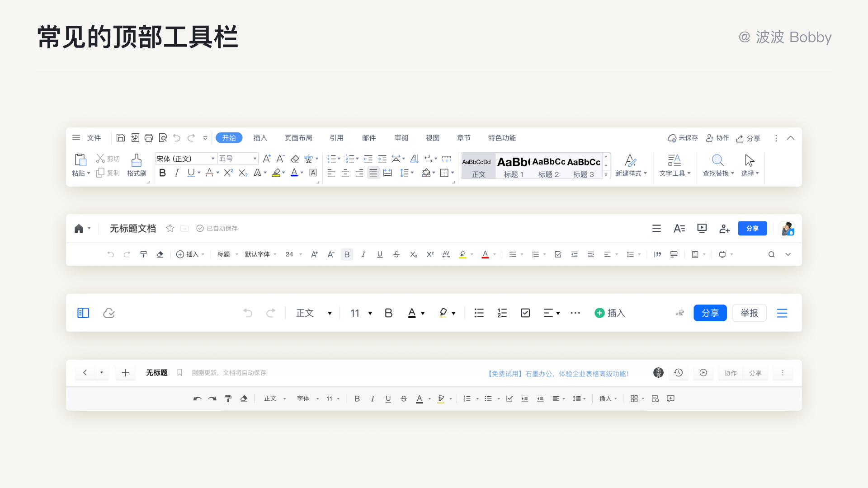Click the 选择 cursor icon
This screenshot has width=868, height=488.
pos(750,160)
